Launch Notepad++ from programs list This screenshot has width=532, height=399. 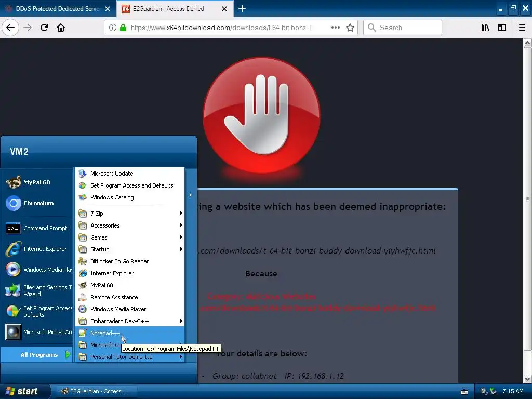(x=130, y=333)
